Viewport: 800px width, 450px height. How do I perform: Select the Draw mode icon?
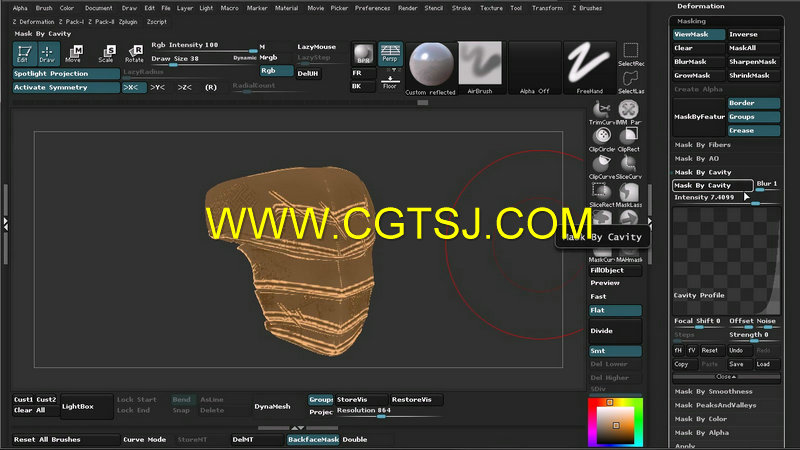click(x=47, y=54)
